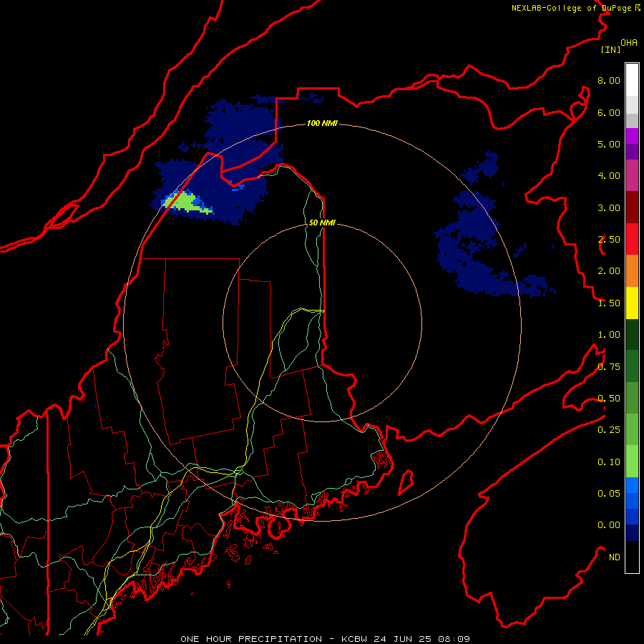Click the 0.50 legend value

coord(609,399)
